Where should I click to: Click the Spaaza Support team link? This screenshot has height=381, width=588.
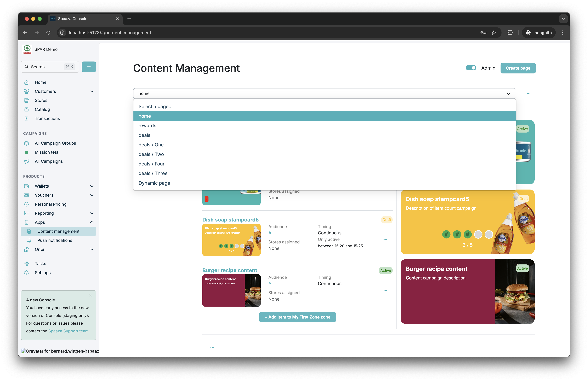[x=68, y=331]
